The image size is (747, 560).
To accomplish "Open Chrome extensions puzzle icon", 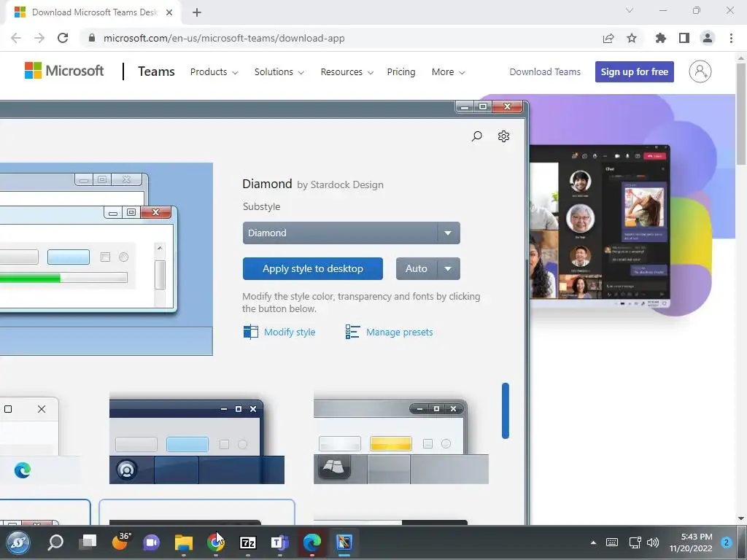I will tap(660, 38).
